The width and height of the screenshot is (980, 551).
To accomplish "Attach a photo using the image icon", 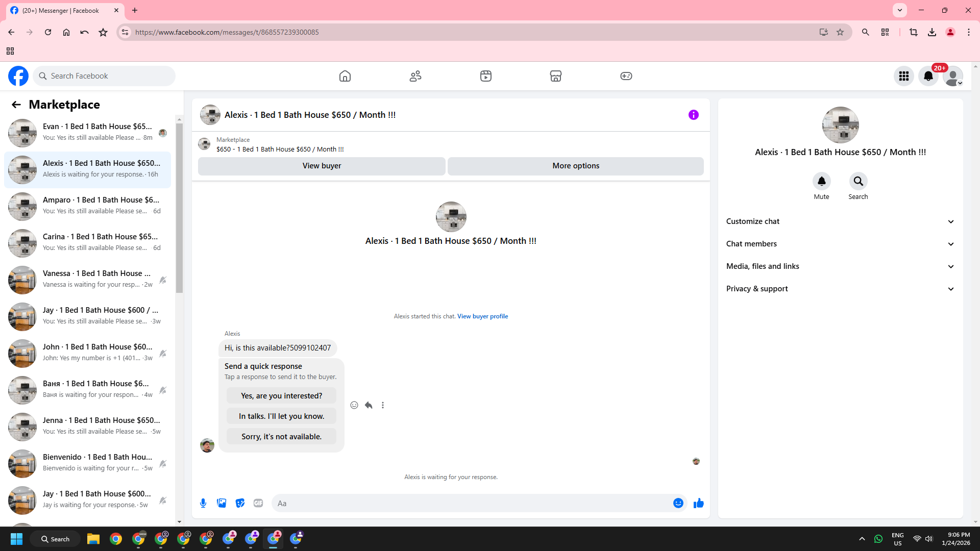I will pyautogui.click(x=222, y=503).
